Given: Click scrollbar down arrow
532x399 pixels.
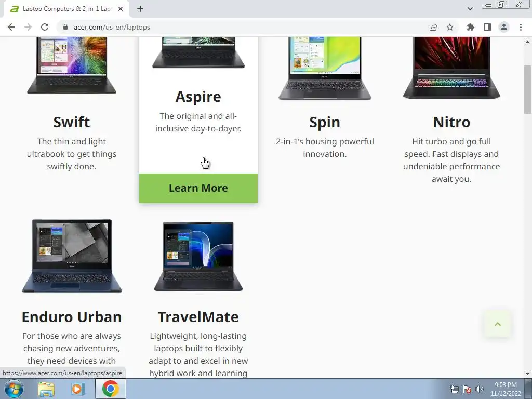Looking at the screenshot, I should point(527,374).
